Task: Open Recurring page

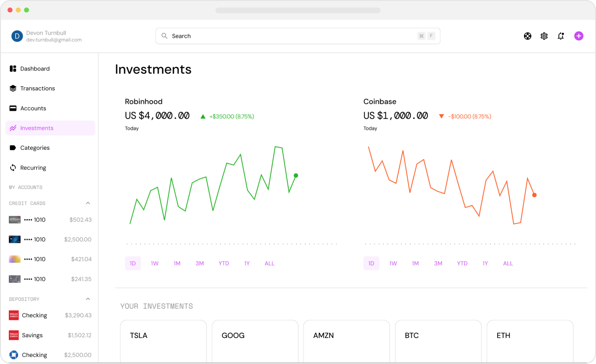Action: 50,168
